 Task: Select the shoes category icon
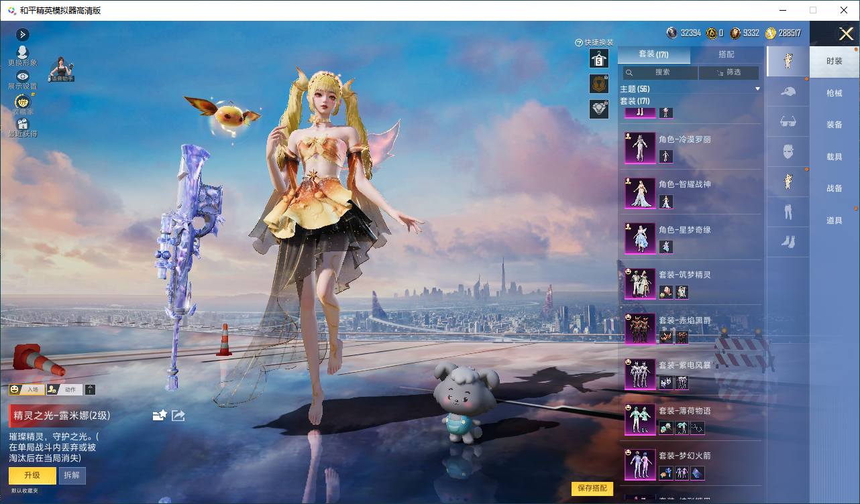point(788,242)
